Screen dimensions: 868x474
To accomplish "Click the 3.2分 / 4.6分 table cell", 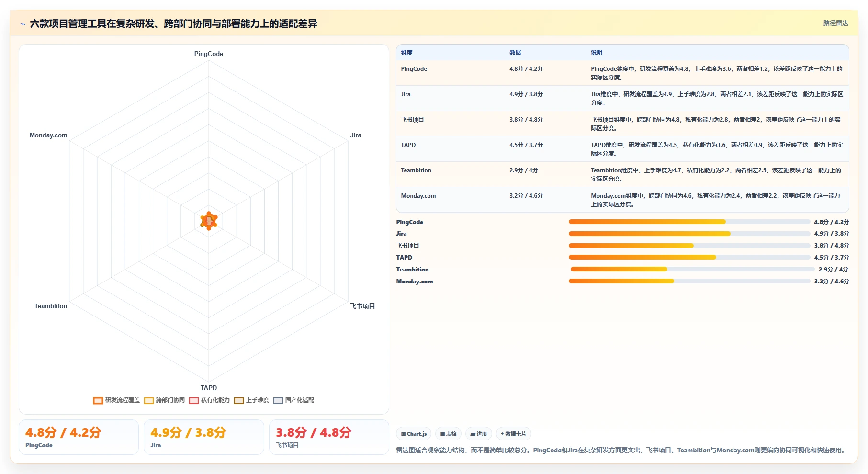I will point(526,196).
